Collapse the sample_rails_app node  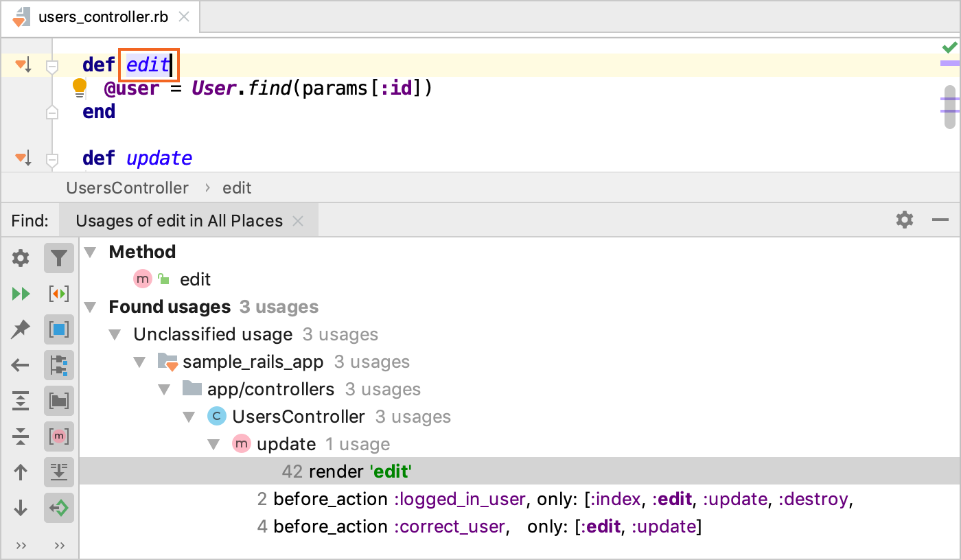[140, 362]
